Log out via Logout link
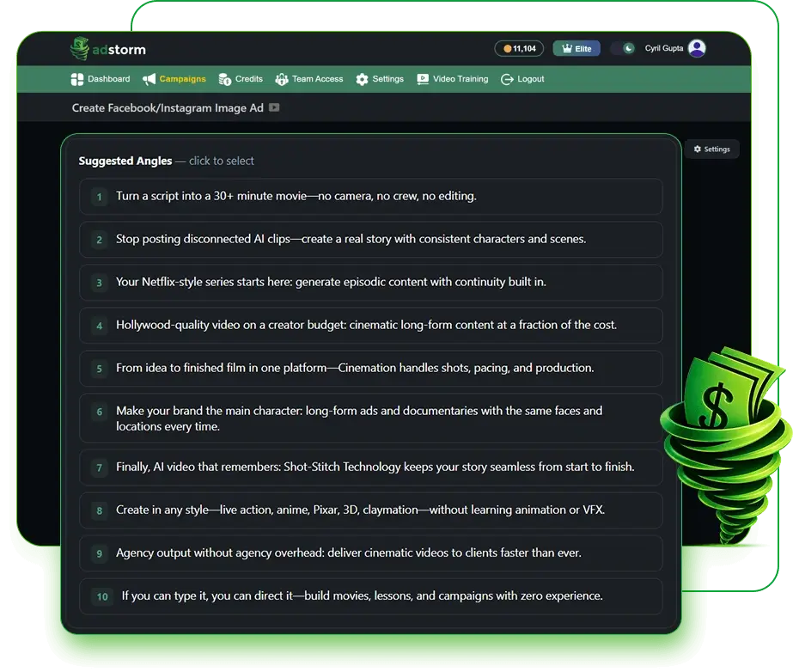793x672 pixels. 522,79
